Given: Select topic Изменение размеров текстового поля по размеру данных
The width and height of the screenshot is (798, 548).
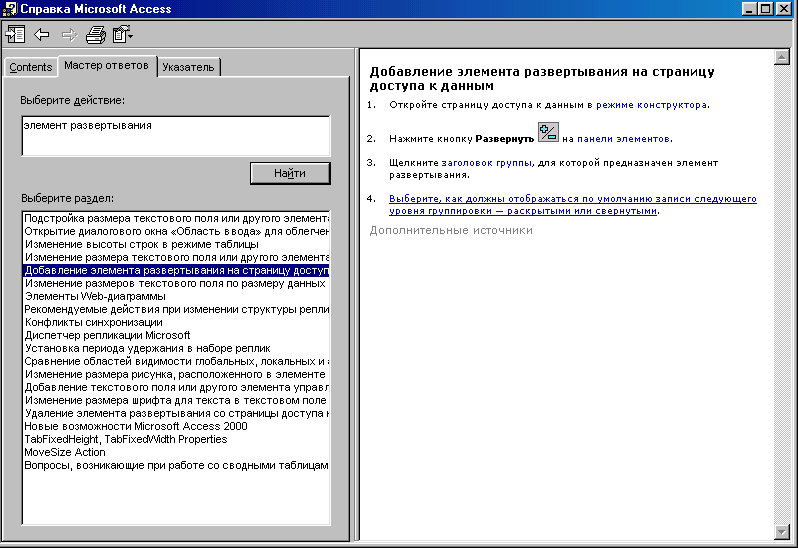Looking at the screenshot, I should 176,283.
